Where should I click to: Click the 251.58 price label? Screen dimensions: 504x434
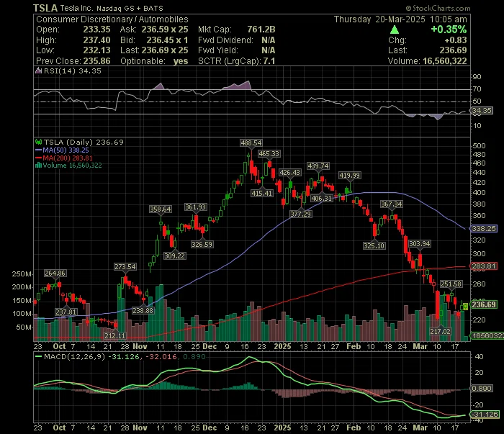451,284
